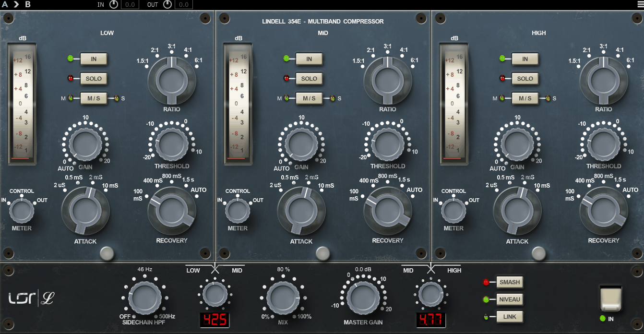Select preset state A
The width and height of the screenshot is (644, 334).
click(5, 5)
